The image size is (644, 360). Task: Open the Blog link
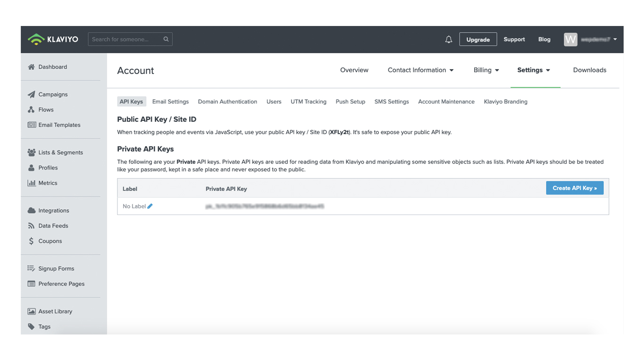click(544, 39)
